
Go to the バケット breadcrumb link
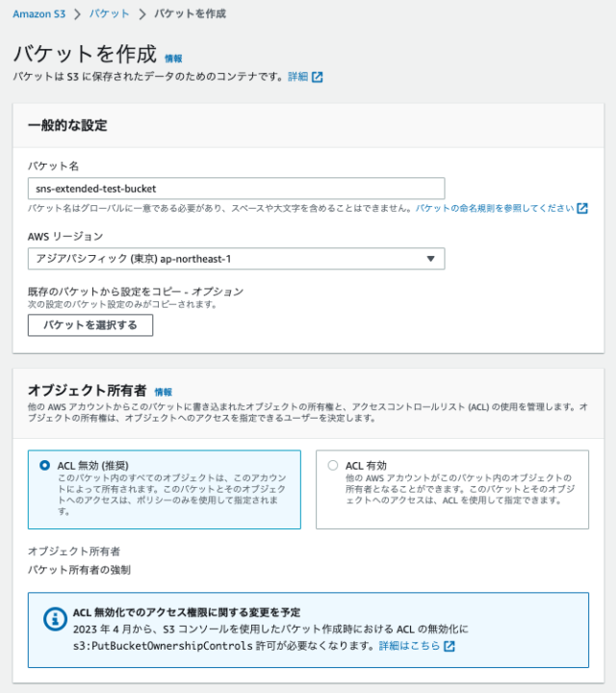coord(109,14)
